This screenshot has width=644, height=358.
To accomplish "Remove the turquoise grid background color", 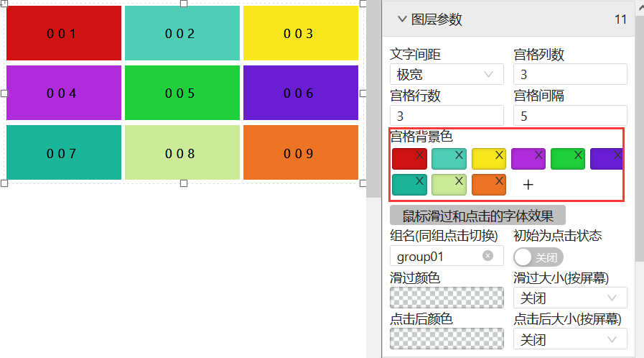I will coord(459,155).
